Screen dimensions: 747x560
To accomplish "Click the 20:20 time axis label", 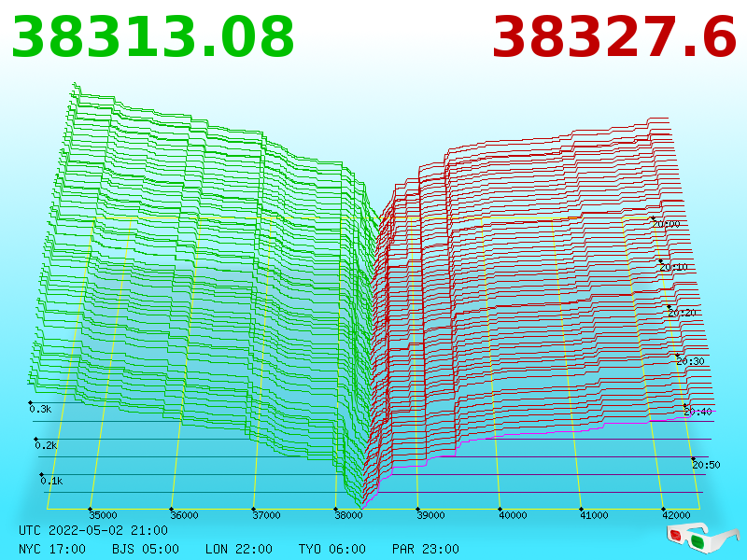I will coord(683,313).
